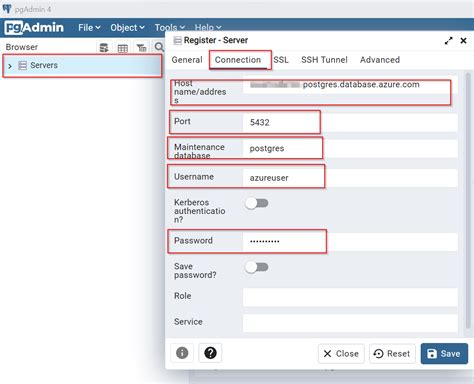Click the empty Role field
The height and width of the screenshot is (384, 474).
coord(350,297)
